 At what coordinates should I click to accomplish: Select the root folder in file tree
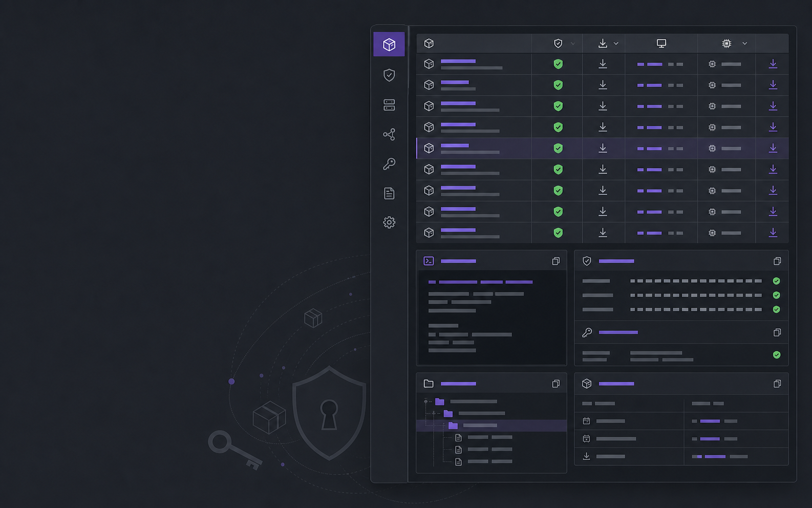click(440, 401)
